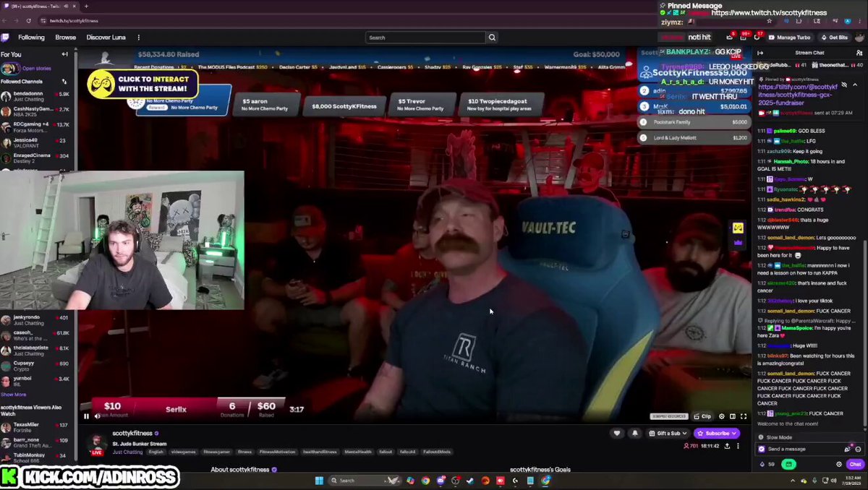Open the user profile avatar menu
Image resolution: width=868 pixels, height=490 pixels.
[x=859, y=38]
